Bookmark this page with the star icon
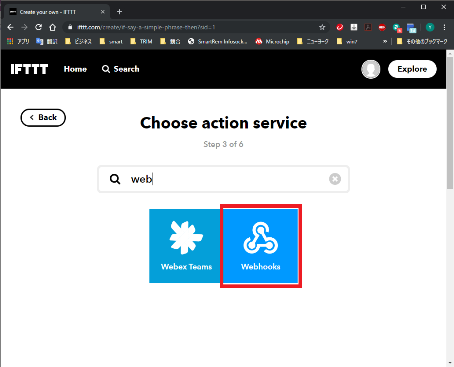Screen dimensions: 454x367 pyautogui.click(x=322, y=27)
